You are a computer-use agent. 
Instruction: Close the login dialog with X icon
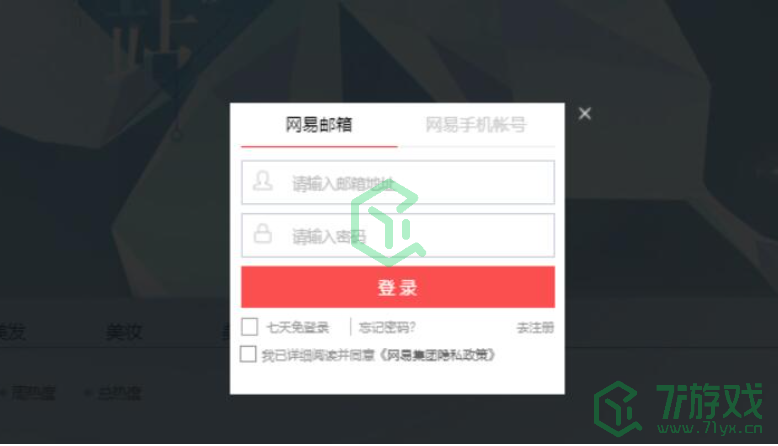584,114
